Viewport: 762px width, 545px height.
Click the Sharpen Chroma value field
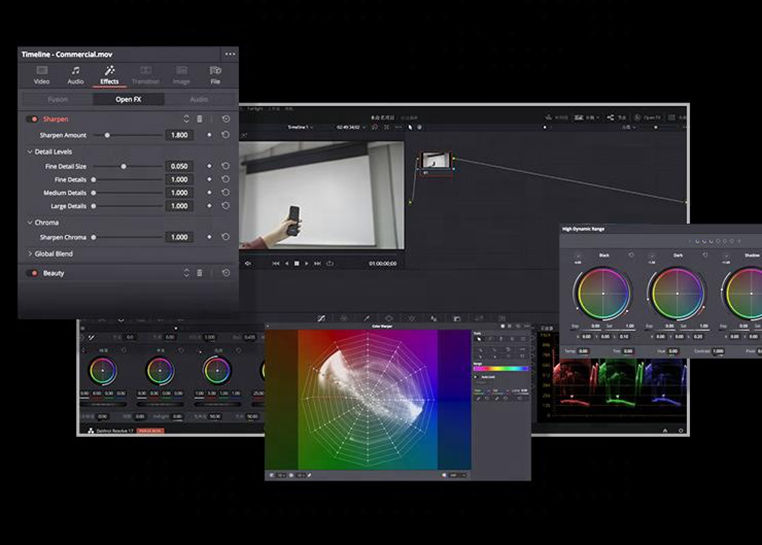tap(180, 238)
